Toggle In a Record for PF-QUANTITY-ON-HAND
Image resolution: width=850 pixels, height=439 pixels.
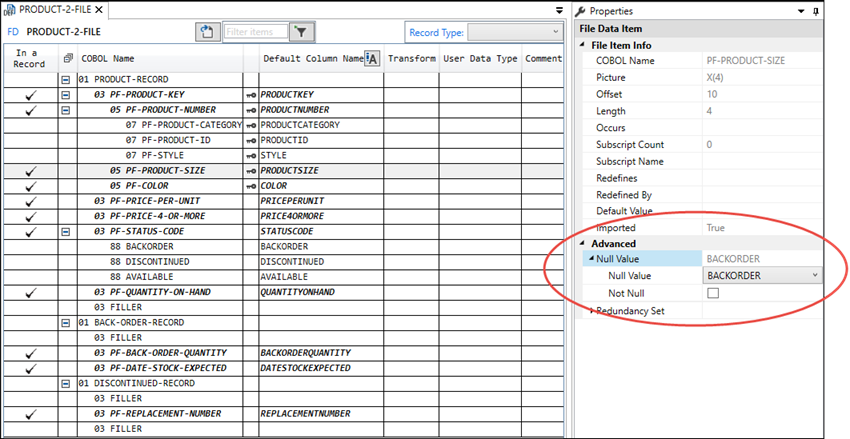pos(30,292)
